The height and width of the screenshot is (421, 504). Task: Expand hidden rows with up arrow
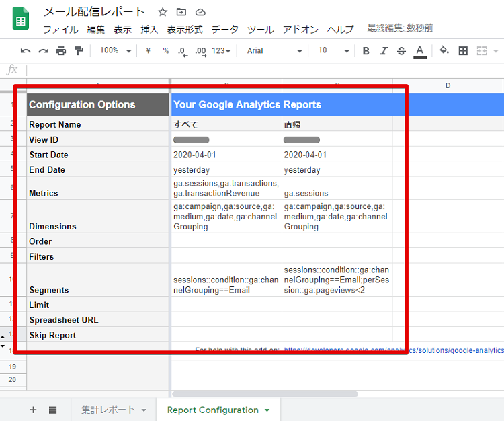(3, 337)
